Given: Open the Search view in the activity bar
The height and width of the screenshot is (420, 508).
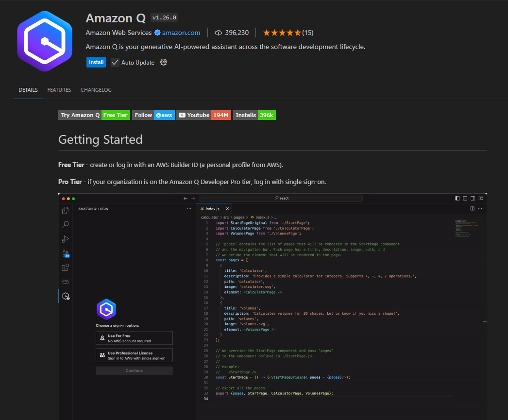Looking at the screenshot, I should tap(66, 224).
